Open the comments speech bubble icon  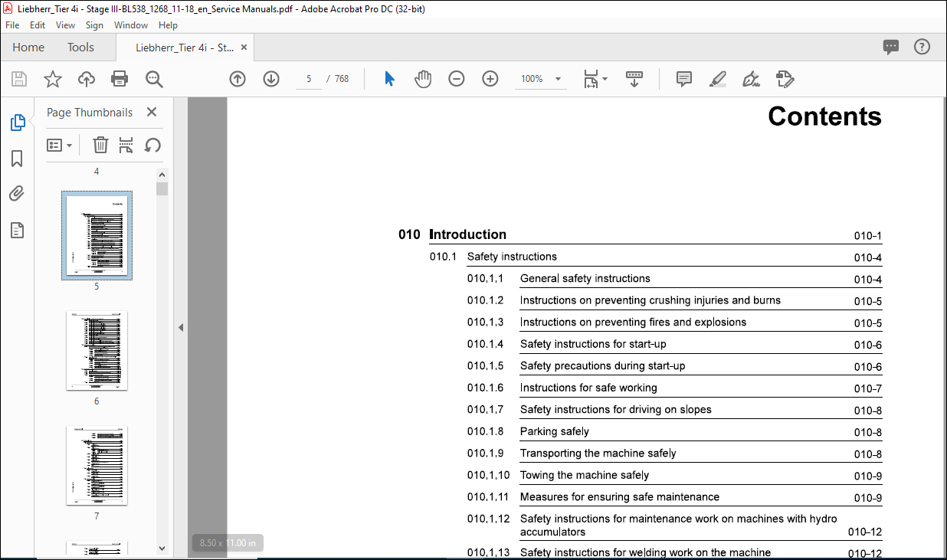point(891,47)
